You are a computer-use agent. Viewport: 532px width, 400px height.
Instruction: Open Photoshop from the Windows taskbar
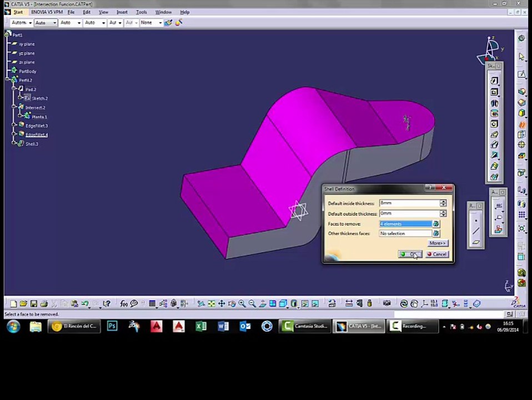point(112,326)
